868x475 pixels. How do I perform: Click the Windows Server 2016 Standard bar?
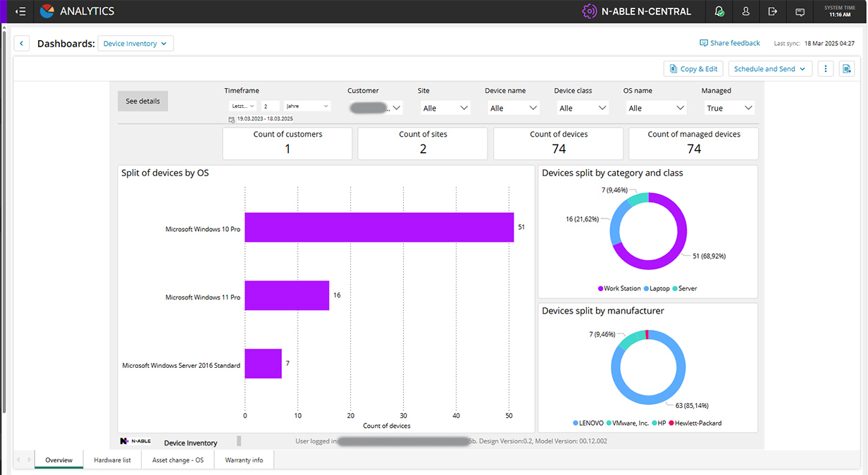(x=263, y=364)
